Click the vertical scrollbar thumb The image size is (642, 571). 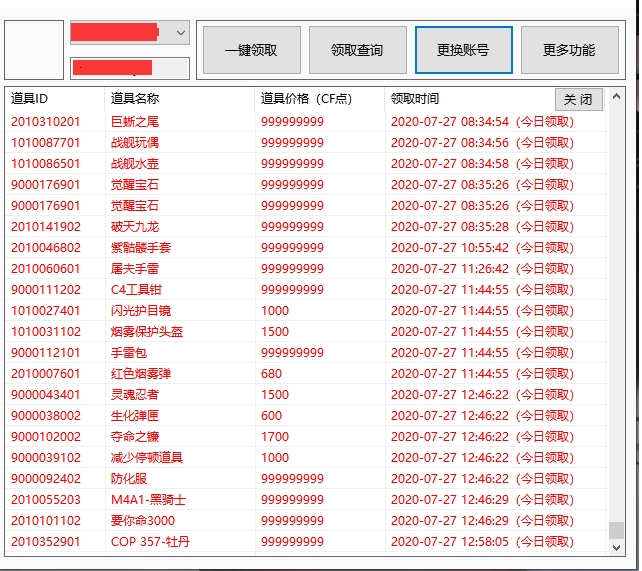click(x=616, y=530)
